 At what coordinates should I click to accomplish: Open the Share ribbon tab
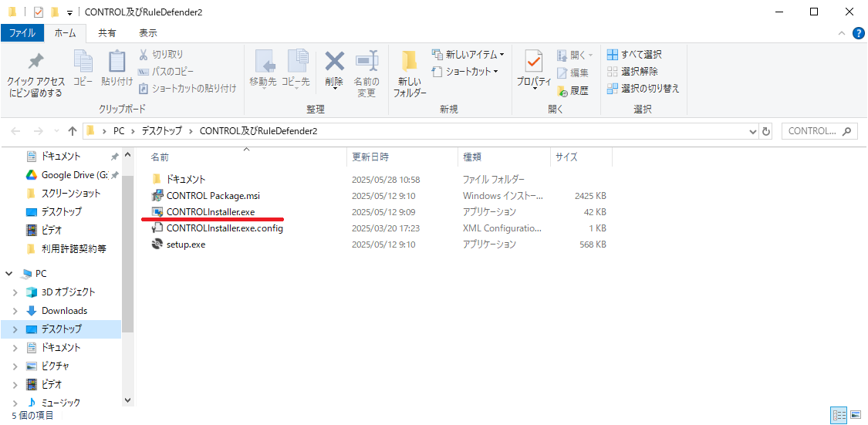pyautogui.click(x=107, y=33)
